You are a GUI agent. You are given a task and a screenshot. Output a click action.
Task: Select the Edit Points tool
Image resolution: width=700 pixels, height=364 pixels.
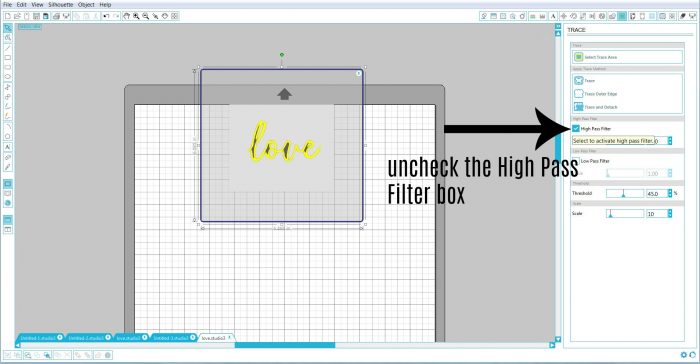8,38
